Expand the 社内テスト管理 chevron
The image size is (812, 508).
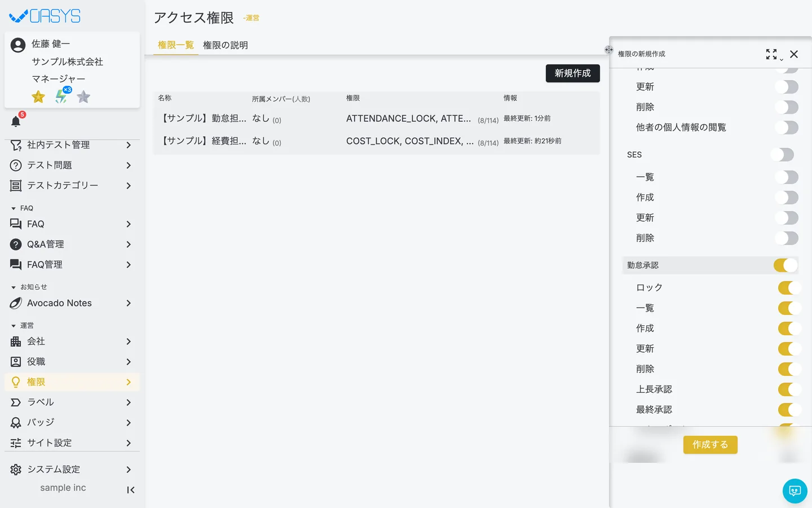(129, 145)
